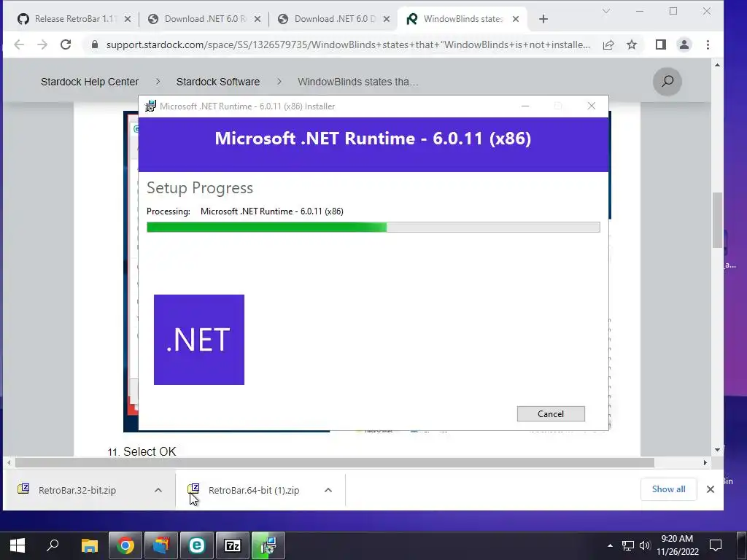Click the .NET logo image
Screen dimensions: 747x560
[199, 340]
